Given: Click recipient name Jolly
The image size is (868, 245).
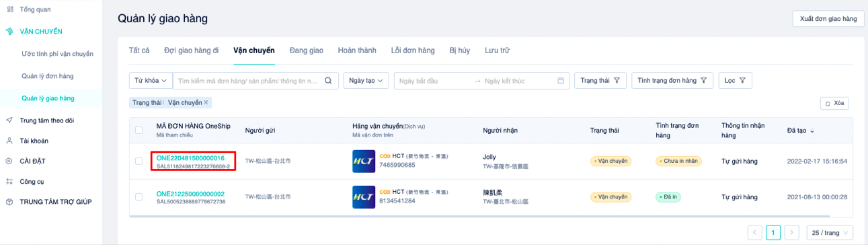Looking at the screenshot, I should [x=489, y=157].
